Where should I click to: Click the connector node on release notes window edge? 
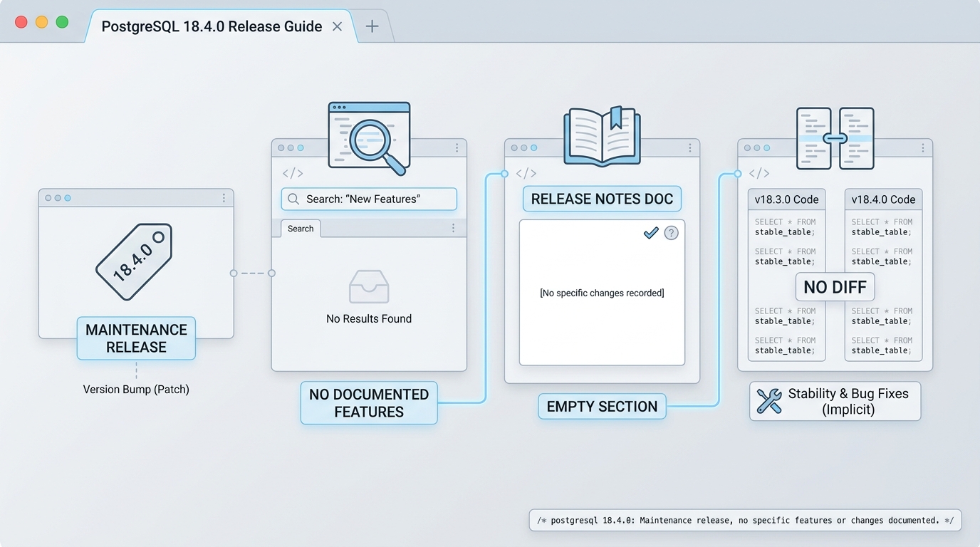pos(504,174)
